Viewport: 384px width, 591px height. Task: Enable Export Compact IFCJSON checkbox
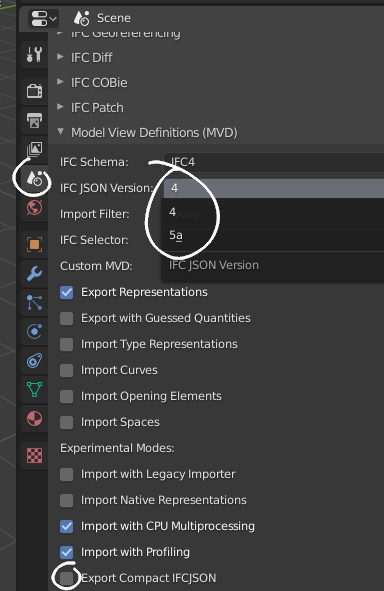pyautogui.click(x=67, y=578)
